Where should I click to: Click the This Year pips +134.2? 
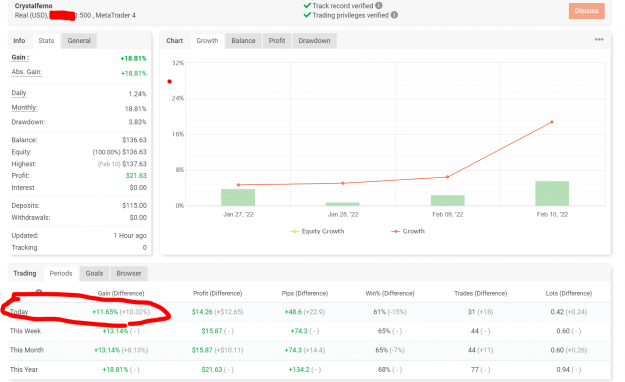[x=299, y=370]
